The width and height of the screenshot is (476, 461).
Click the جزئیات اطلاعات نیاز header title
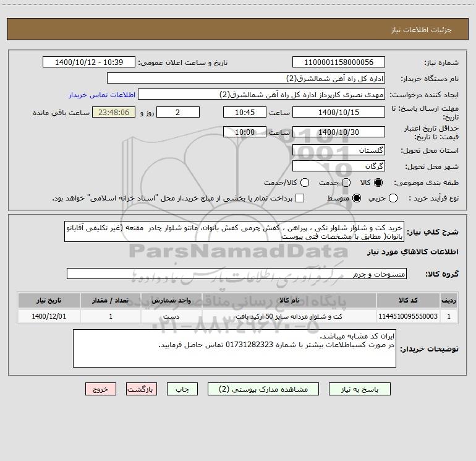pyautogui.click(x=422, y=30)
